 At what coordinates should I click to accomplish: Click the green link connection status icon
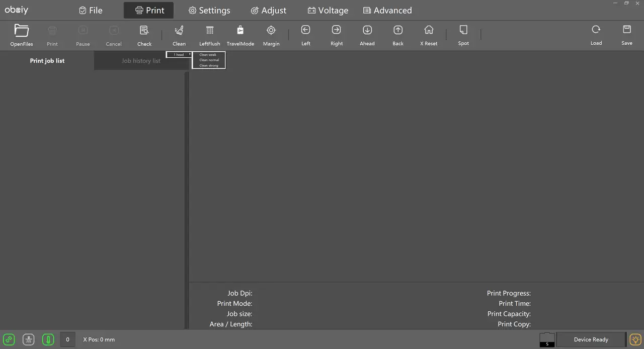coord(9,339)
